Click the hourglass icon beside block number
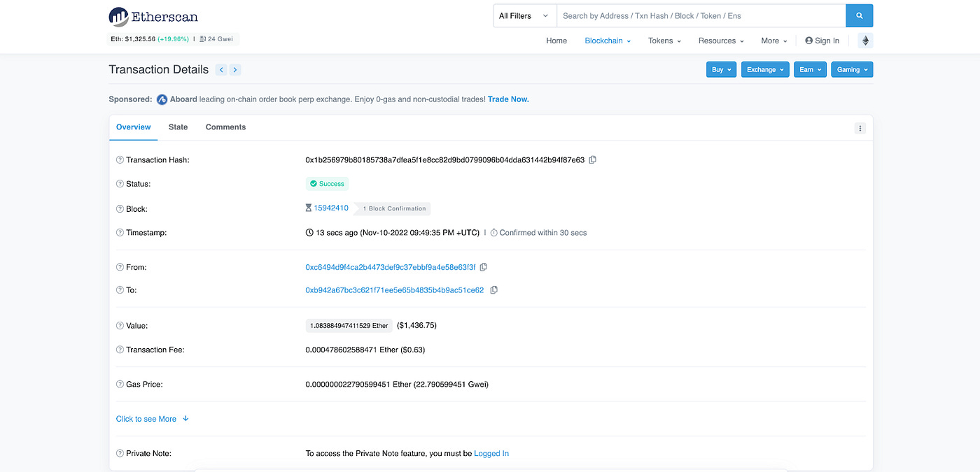980x472 pixels. pos(309,208)
